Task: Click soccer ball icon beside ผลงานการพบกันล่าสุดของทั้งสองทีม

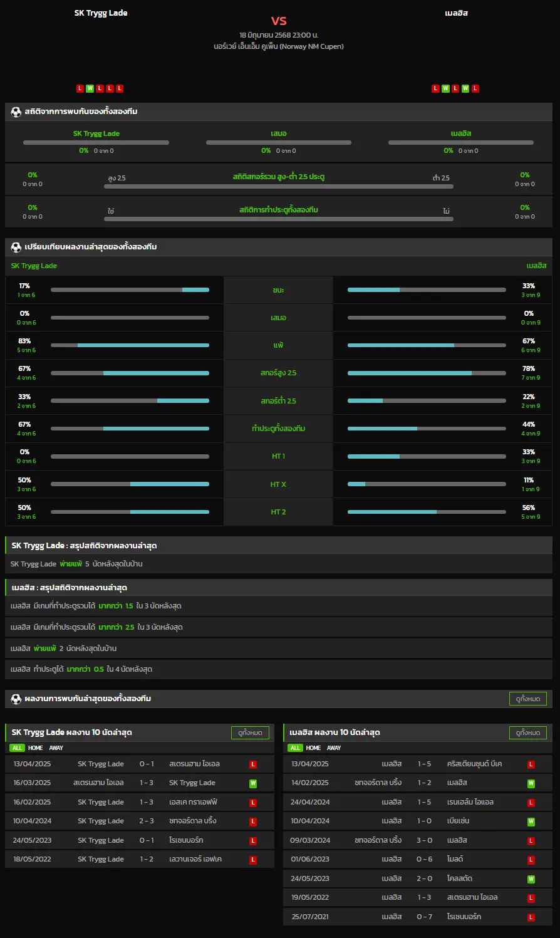Action: point(16,699)
